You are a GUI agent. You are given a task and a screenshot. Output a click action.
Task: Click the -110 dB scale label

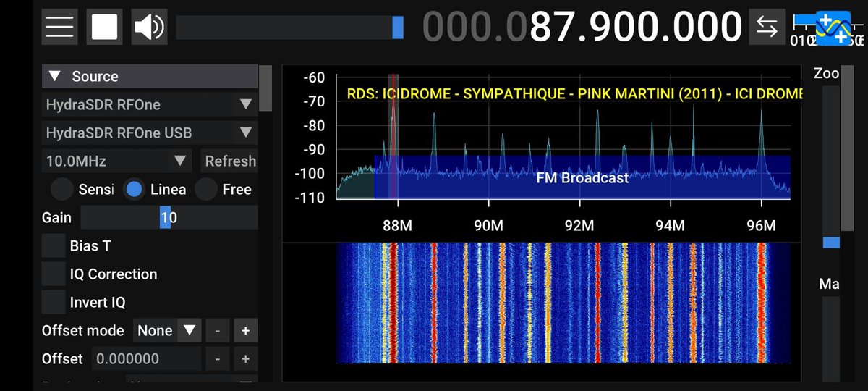tap(310, 196)
